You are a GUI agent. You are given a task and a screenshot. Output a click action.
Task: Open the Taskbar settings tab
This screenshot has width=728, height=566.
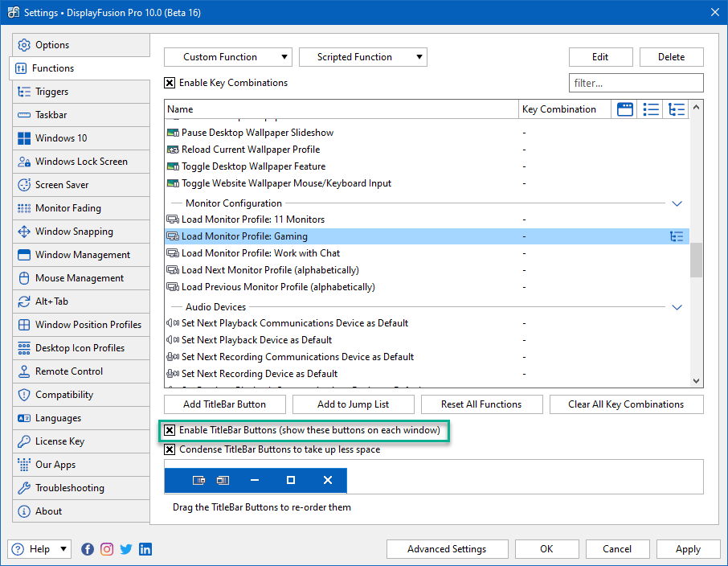[x=81, y=115]
